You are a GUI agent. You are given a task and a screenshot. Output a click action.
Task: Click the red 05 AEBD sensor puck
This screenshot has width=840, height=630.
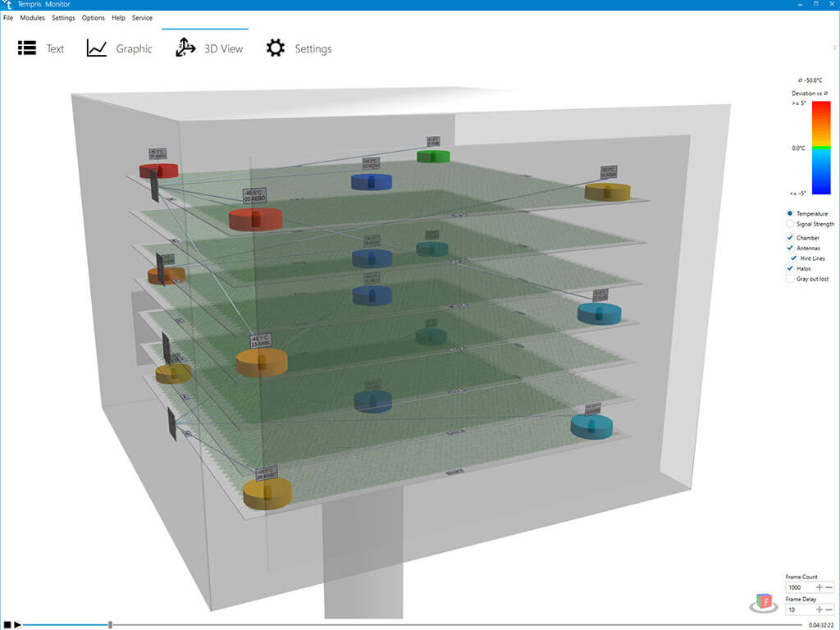(x=255, y=218)
